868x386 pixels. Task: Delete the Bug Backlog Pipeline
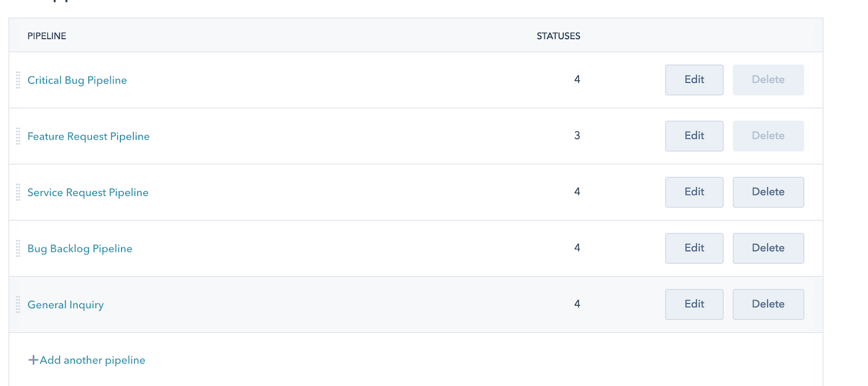768,248
